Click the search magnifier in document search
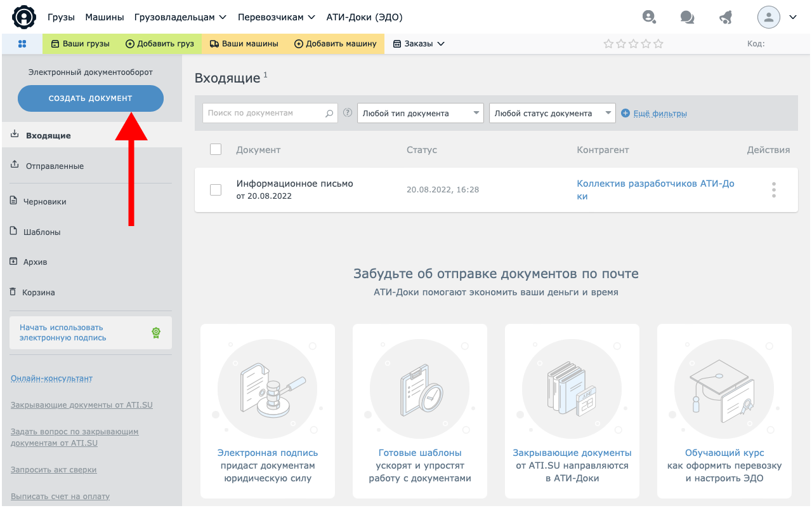This screenshot has width=812, height=508. coord(329,114)
